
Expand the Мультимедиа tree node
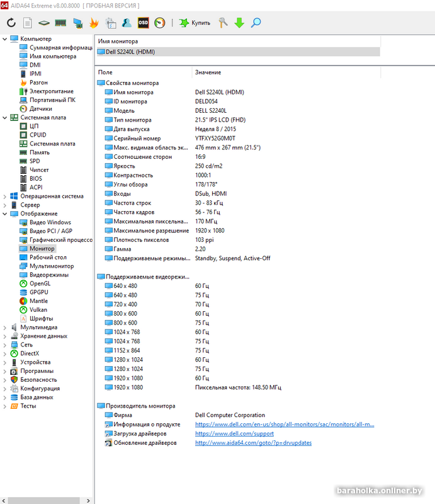[x=4, y=328]
